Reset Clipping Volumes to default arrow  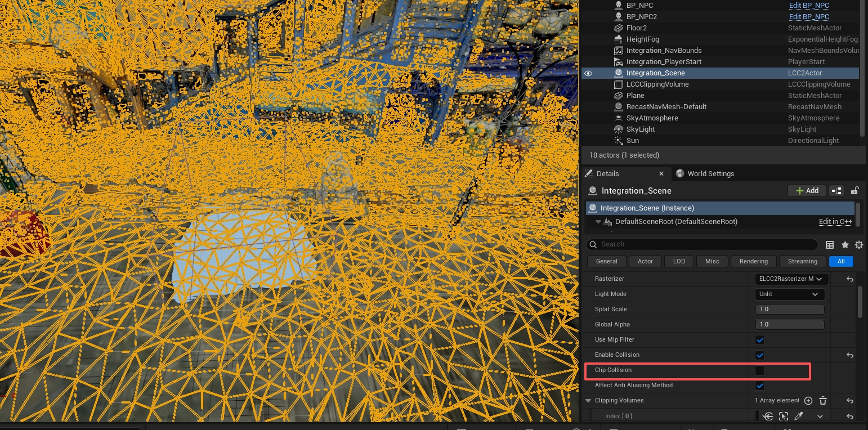tap(850, 401)
